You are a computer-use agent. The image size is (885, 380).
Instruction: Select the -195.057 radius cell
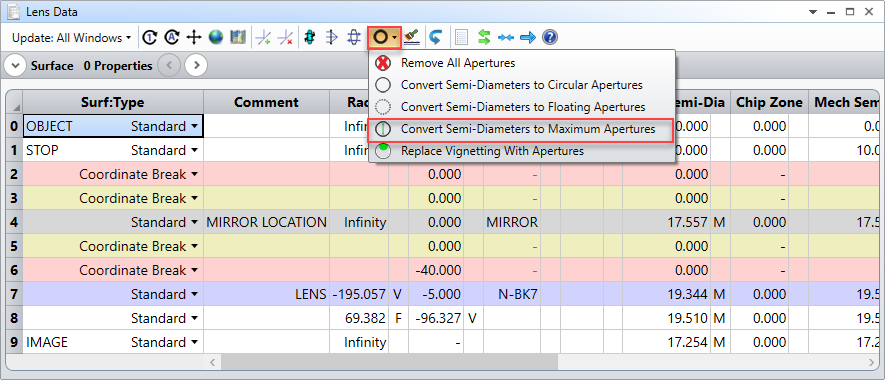coord(360,294)
